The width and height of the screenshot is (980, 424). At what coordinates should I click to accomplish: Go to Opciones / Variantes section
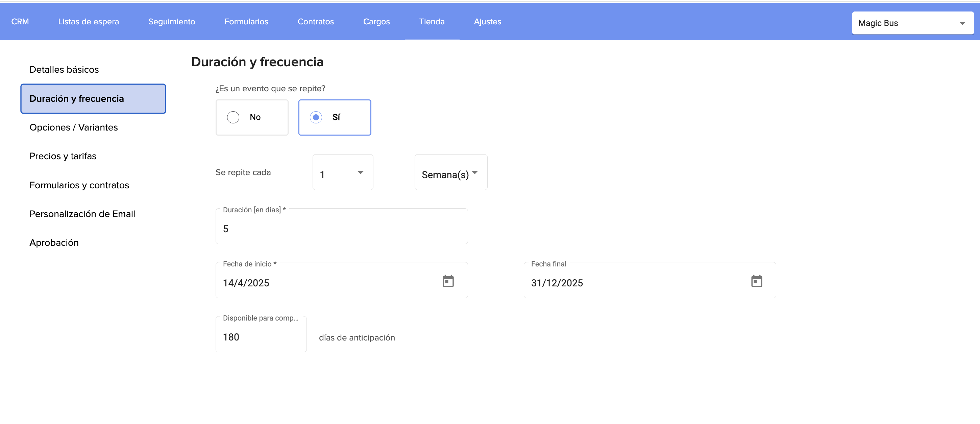[73, 127]
